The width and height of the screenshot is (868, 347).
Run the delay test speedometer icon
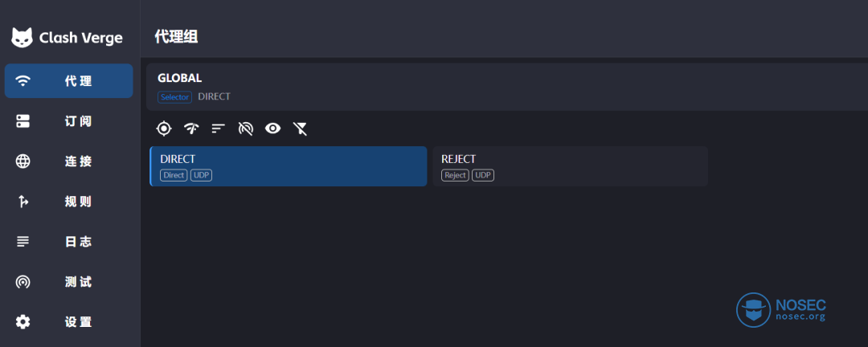click(191, 129)
